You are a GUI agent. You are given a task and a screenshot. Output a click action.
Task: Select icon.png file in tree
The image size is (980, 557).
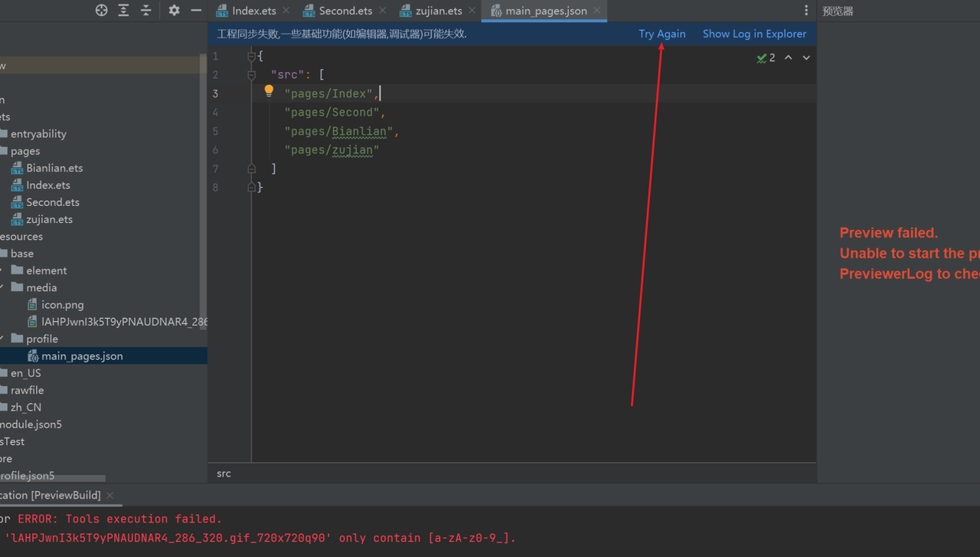(x=62, y=304)
